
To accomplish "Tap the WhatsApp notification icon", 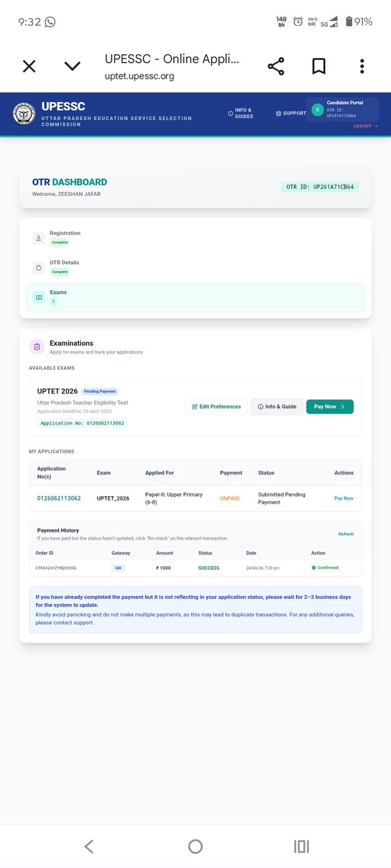I will (x=50, y=22).
